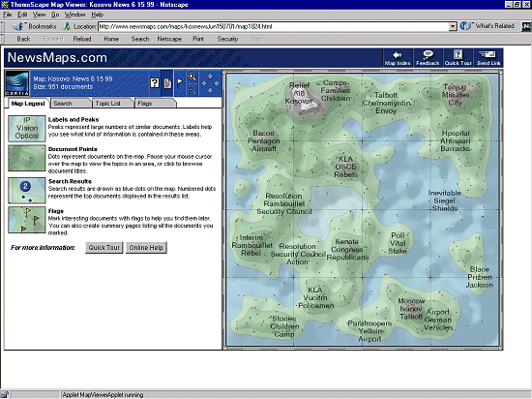Viewport: 532px width, 399px height.
Task: Switch to the Topic List tab
Action: point(112,104)
